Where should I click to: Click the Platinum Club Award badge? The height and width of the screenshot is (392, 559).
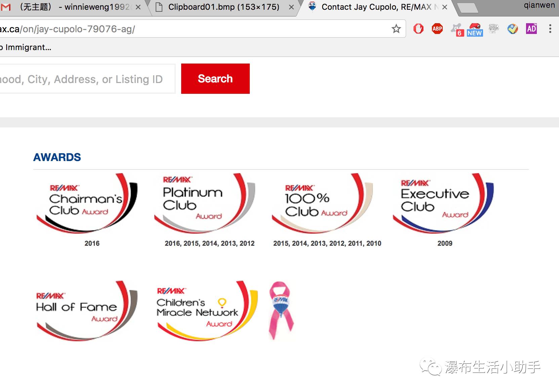[x=205, y=203]
